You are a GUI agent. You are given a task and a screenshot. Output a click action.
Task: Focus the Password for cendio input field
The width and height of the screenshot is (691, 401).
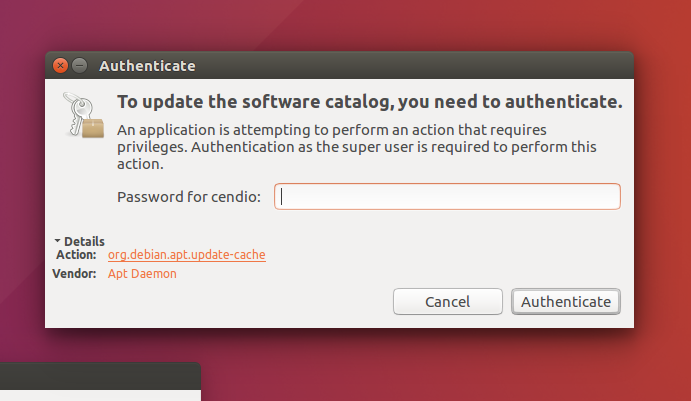(447, 197)
